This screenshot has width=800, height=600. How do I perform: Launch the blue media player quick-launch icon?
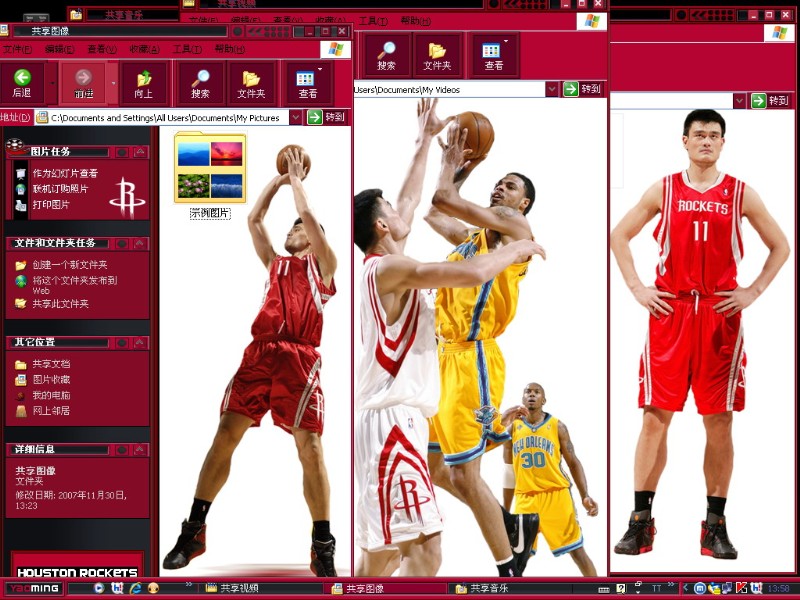click(x=99, y=588)
